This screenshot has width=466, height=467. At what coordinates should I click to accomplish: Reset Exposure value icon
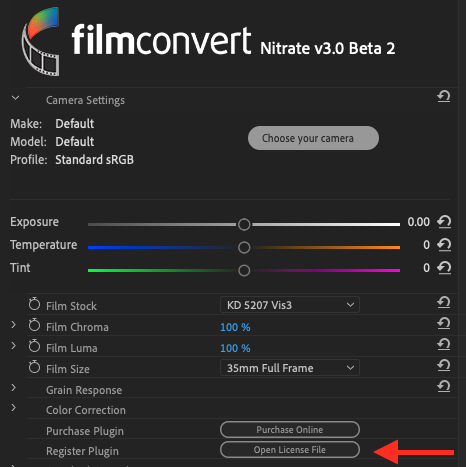coord(444,222)
